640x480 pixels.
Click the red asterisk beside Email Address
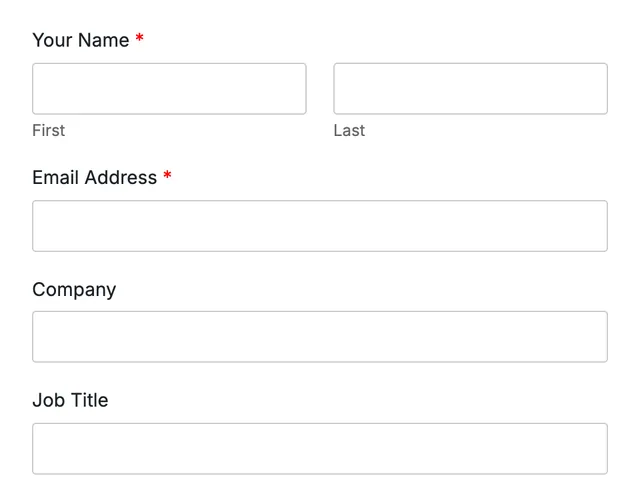pyautogui.click(x=167, y=175)
